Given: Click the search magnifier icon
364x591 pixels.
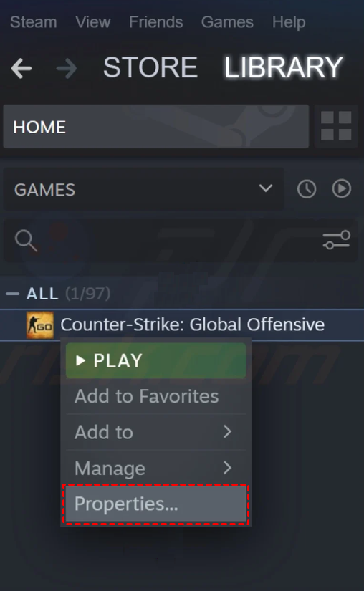Looking at the screenshot, I should point(26,241).
